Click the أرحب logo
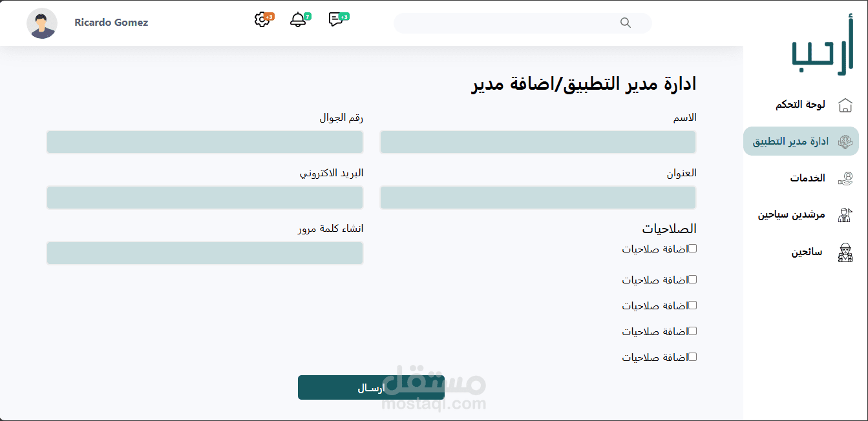 click(822, 46)
